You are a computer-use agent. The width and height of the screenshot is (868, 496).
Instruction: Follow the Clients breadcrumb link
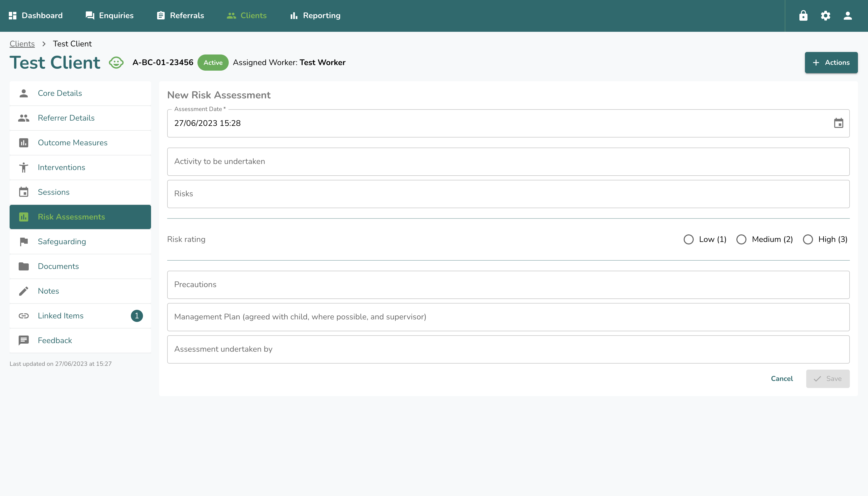coord(22,44)
